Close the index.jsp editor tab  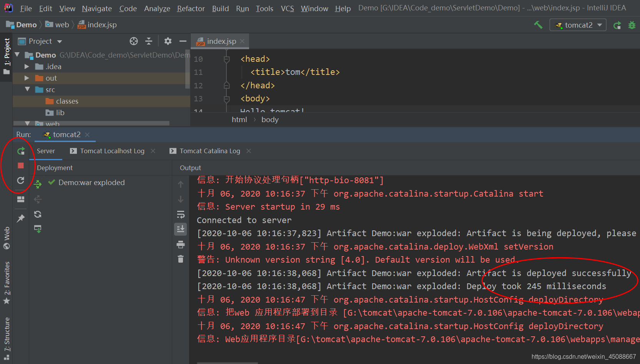242,41
